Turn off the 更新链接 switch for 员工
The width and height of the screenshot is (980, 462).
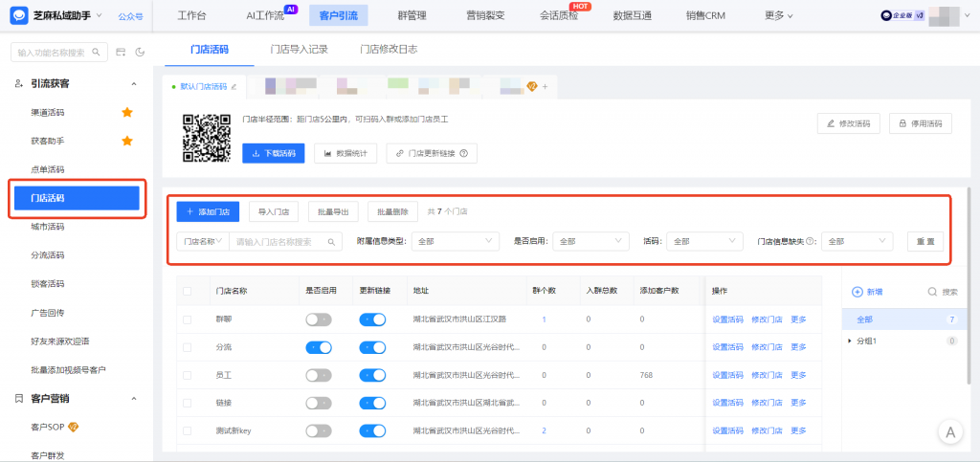coord(372,375)
